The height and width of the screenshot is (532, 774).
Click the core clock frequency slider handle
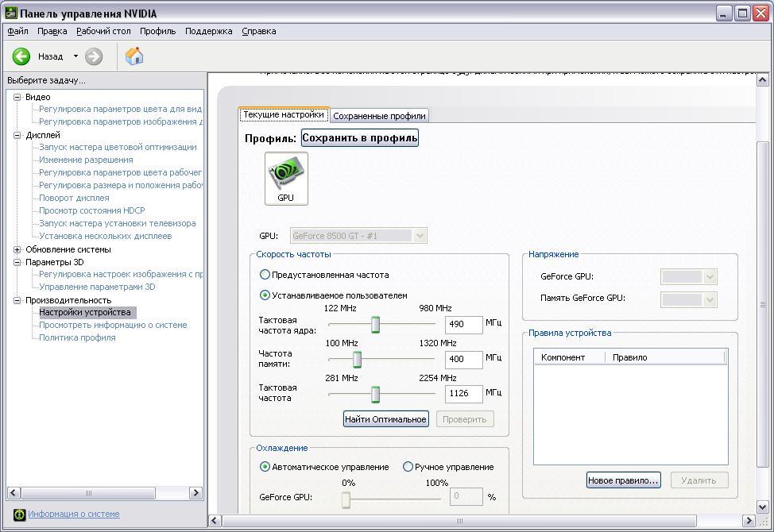click(375, 325)
